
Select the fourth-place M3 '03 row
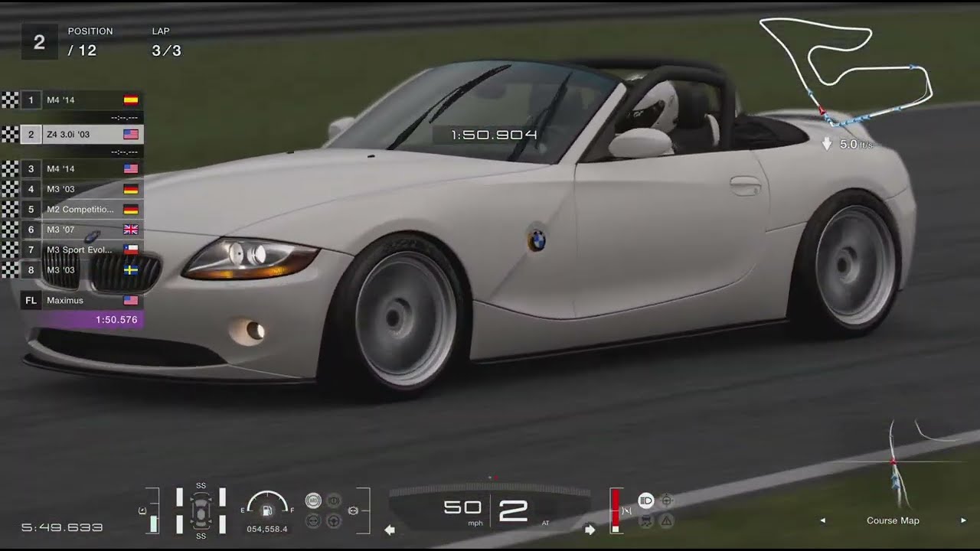click(x=82, y=188)
